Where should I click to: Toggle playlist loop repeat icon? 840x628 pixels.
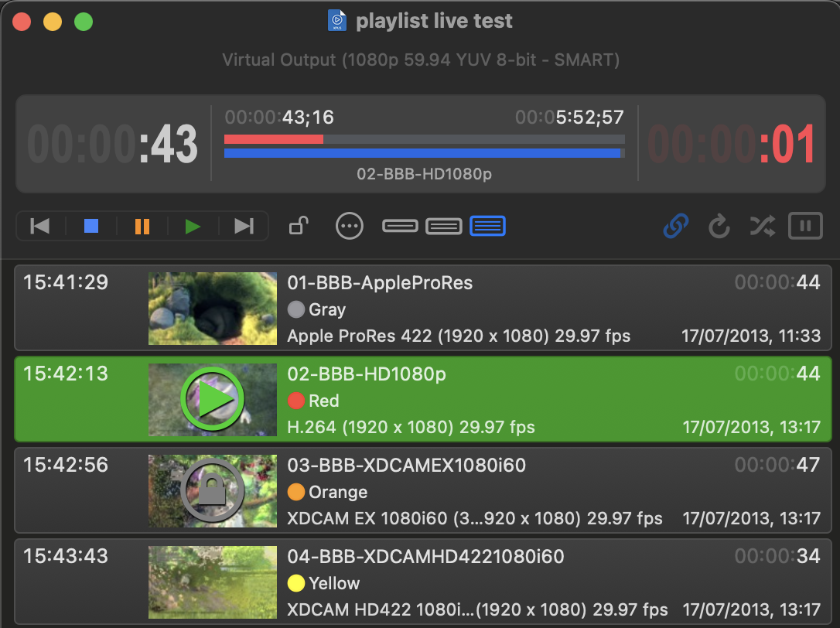[719, 226]
